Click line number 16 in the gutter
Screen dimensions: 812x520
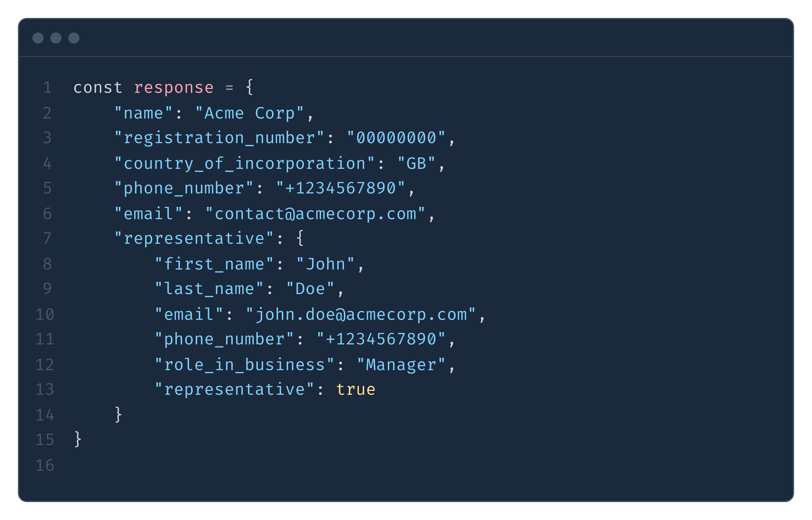point(45,465)
